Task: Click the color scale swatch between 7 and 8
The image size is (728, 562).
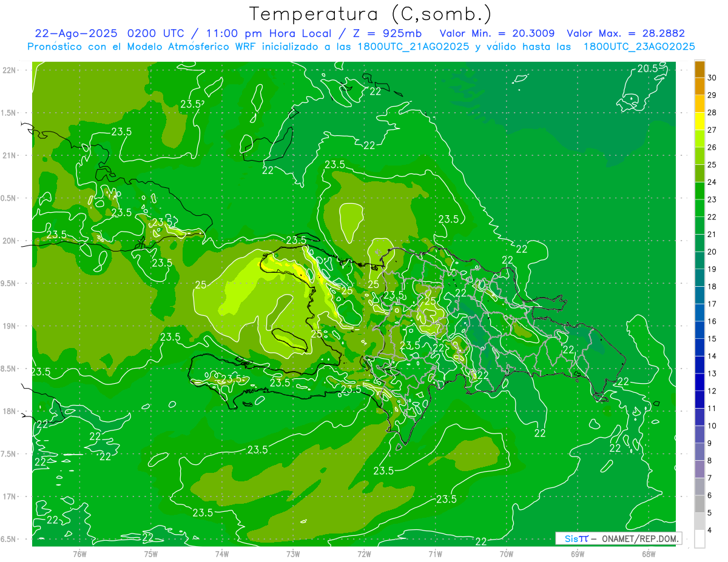Action: (x=699, y=469)
